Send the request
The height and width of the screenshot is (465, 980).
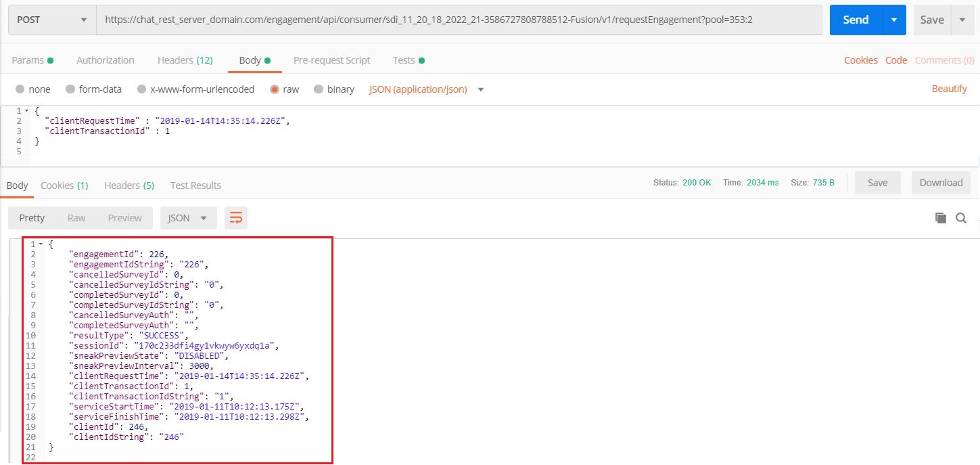[x=856, y=20]
